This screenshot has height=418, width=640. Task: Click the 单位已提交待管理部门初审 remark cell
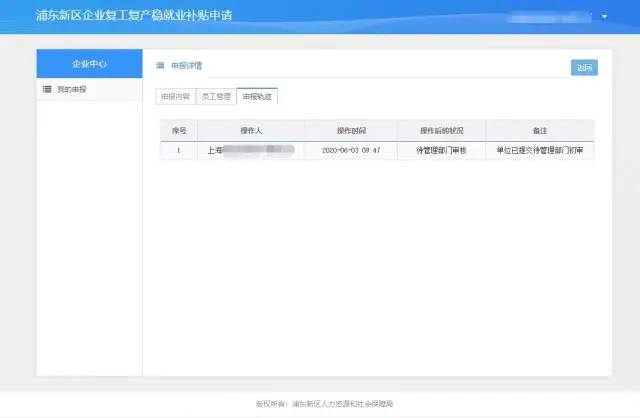pos(540,150)
